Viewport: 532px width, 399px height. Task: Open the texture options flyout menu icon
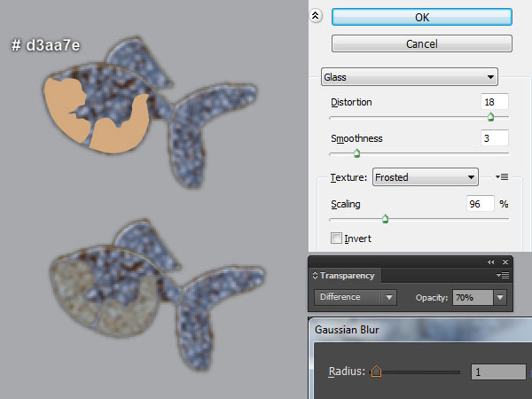pyautogui.click(x=502, y=176)
